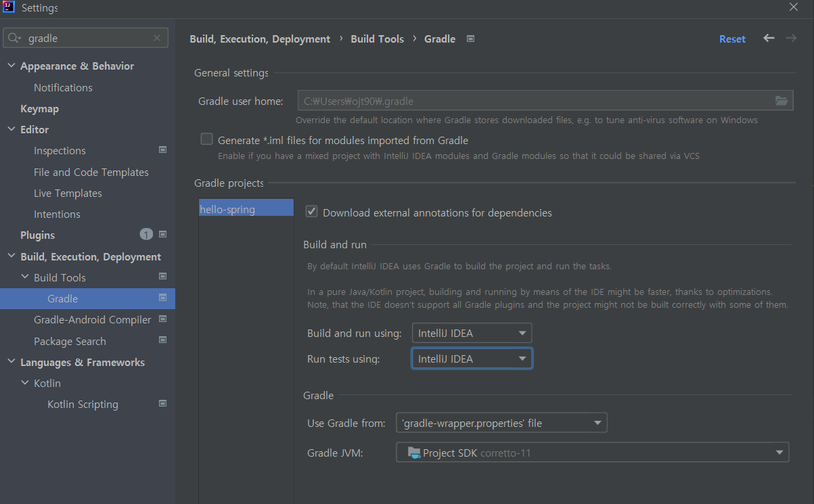Click project-level icon beside Gradle-Android Compiler

pos(162,319)
